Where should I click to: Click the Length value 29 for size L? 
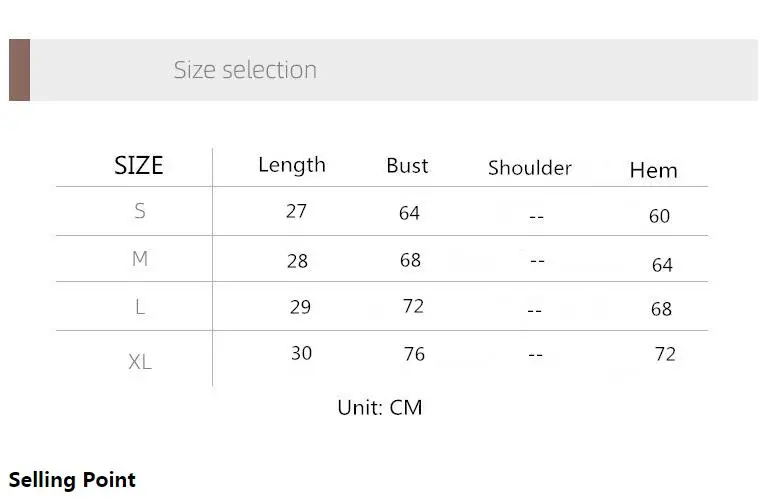point(300,307)
